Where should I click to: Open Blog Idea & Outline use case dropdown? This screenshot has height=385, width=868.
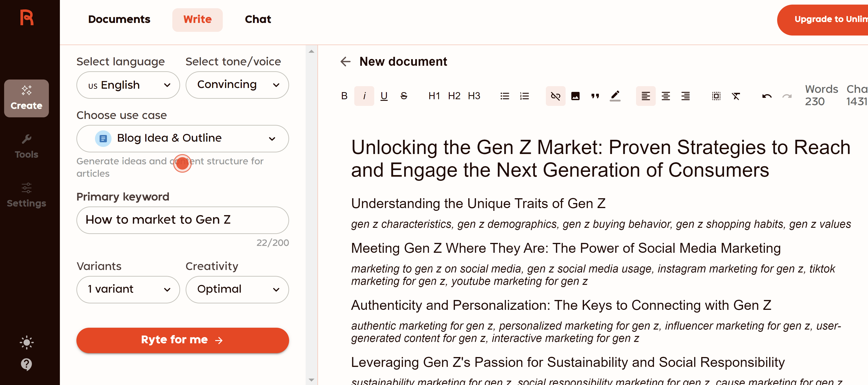point(182,138)
